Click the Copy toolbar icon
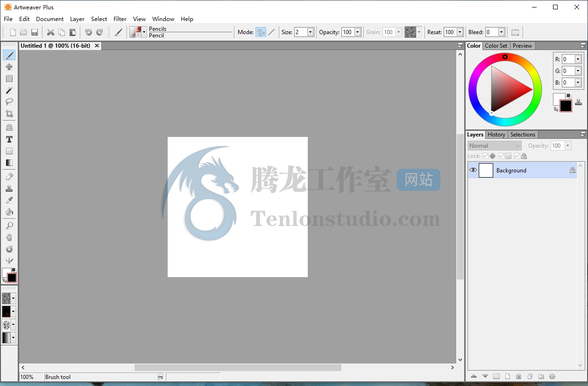Viewport: 588px width, 386px height. 62,32
